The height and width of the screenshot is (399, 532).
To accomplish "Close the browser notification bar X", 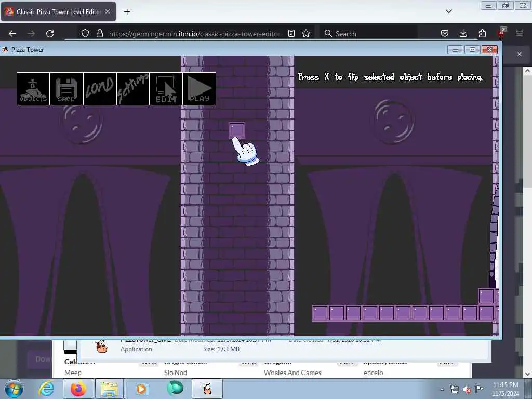I will click(520, 54).
